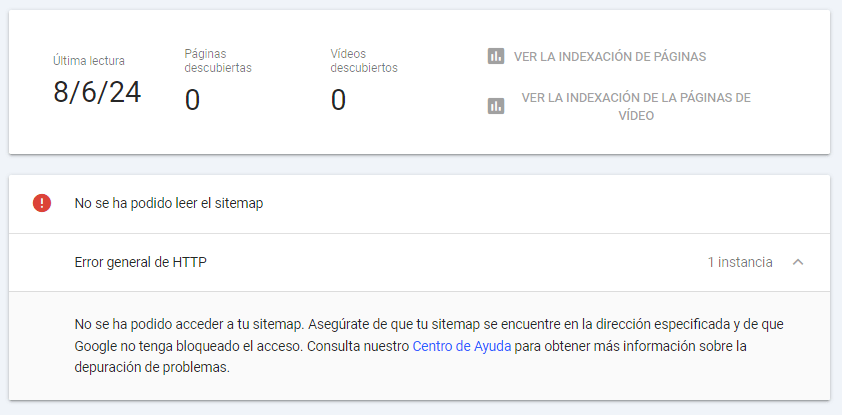842x415 pixels.
Task: Click the last read date 8/6/24
Action: click(x=97, y=92)
